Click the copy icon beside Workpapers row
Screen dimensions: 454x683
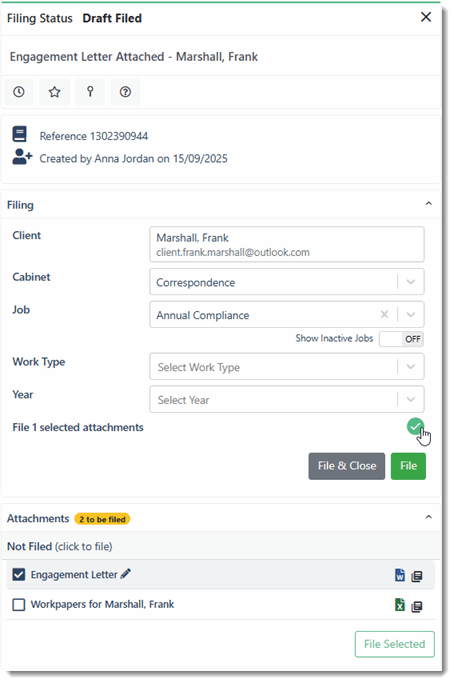(x=417, y=606)
